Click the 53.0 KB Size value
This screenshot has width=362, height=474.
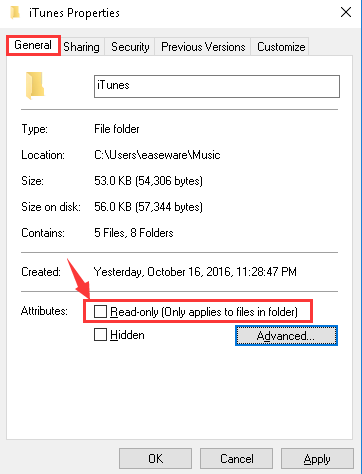149,181
